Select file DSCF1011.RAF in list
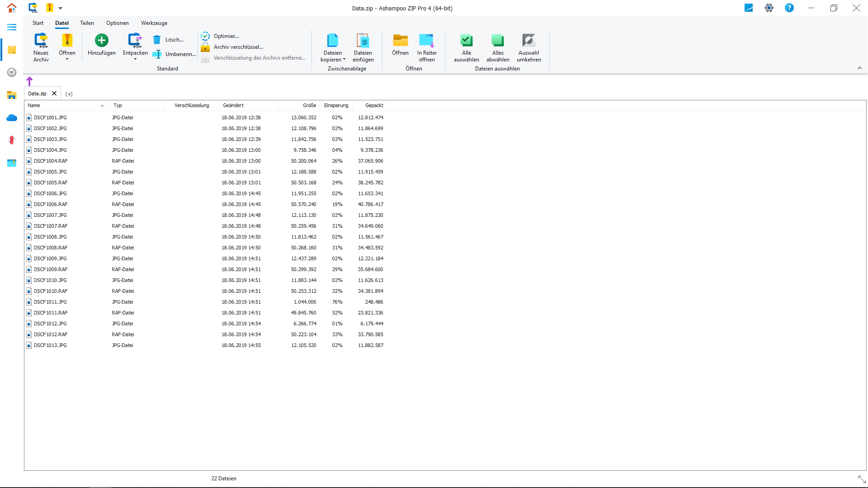The image size is (868, 488). pyautogui.click(x=51, y=313)
